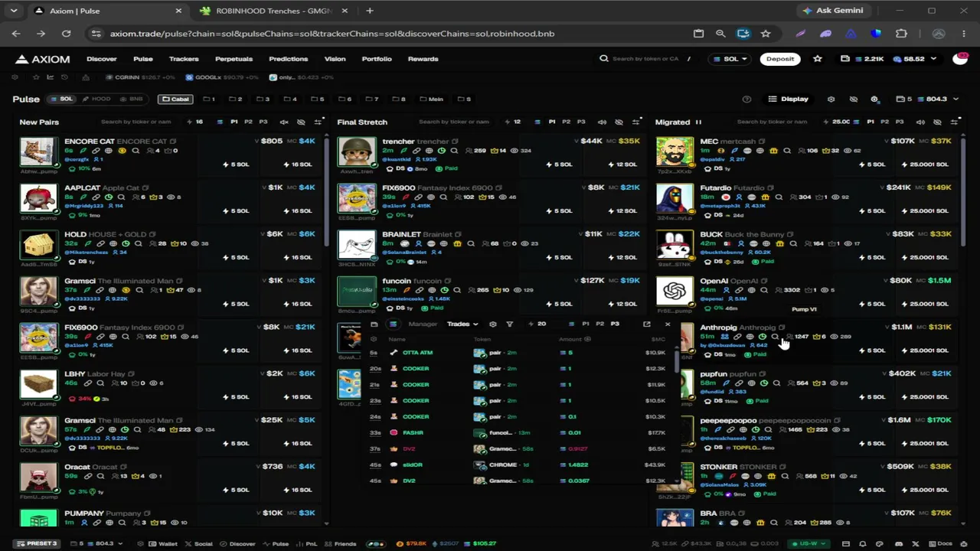
Task: Toggle sound icon in Final Stretch header
Action: pyautogui.click(x=602, y=122)
